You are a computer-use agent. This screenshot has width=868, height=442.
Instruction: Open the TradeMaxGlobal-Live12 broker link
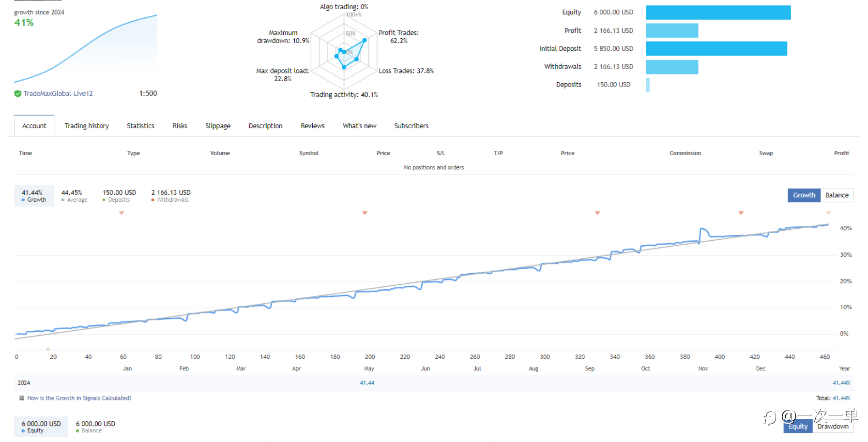(x=58, y=94)
